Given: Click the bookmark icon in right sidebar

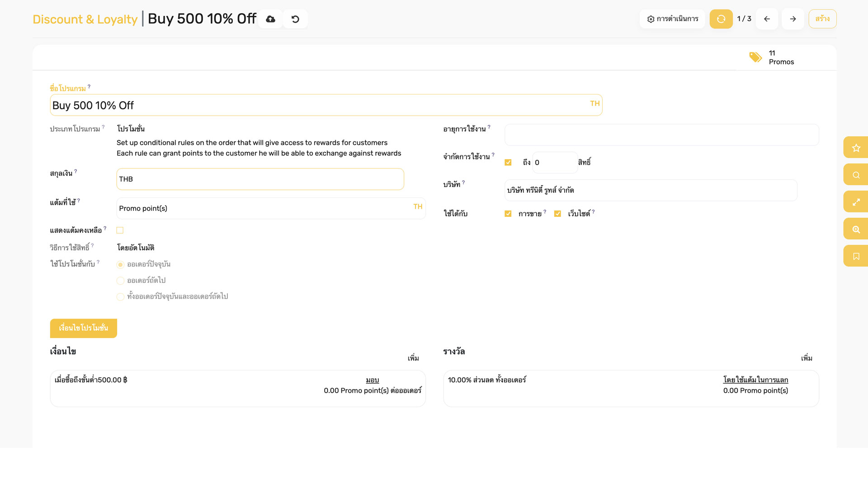Looking at the screenshot, I should tap(856, 256).
